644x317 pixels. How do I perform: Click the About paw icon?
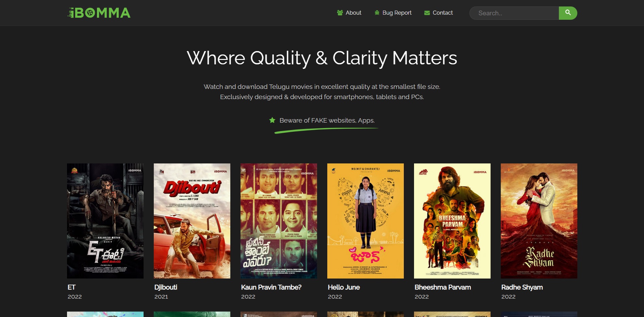pyautogui.click(x=340, y=13)
